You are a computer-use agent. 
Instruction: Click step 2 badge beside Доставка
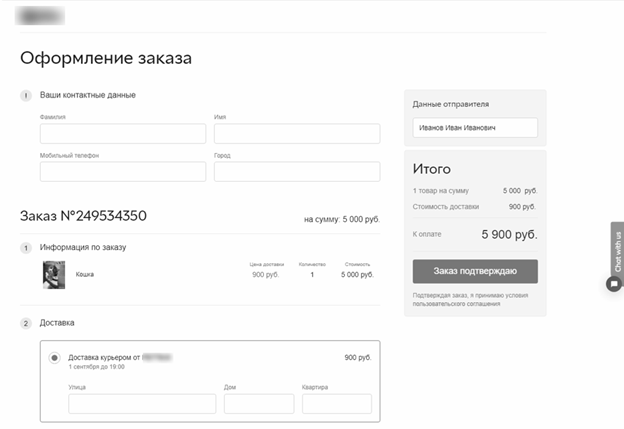(26, 323)
